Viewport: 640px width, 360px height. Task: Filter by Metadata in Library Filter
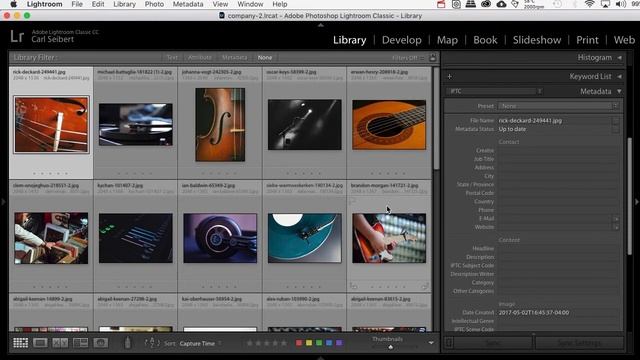click(x=235, y=58)
